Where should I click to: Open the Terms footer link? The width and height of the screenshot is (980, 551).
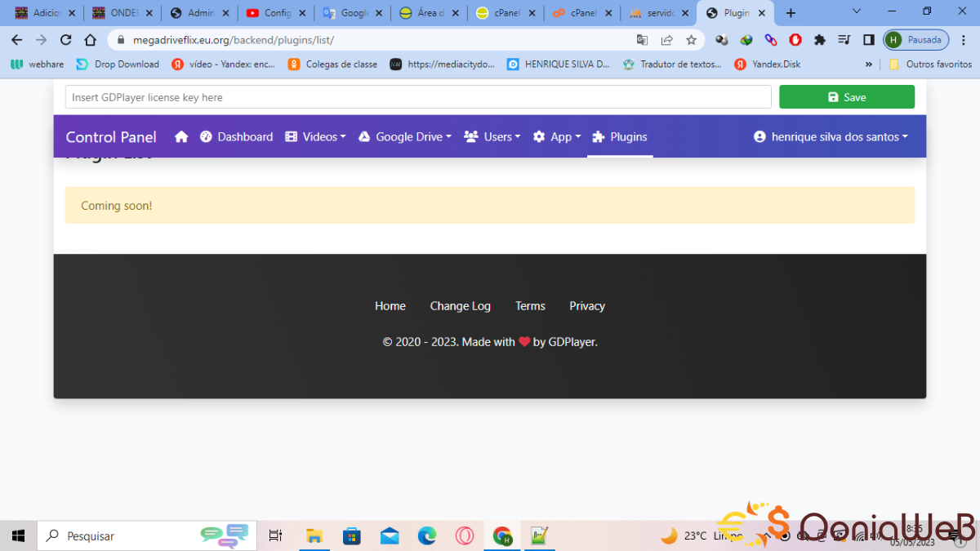coord(530,306)
